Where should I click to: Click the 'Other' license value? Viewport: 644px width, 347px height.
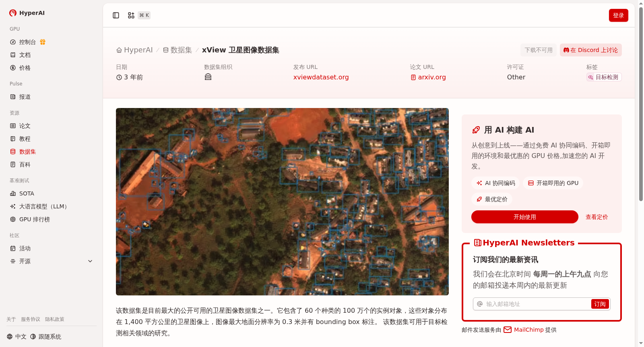[x=516, y=77]
